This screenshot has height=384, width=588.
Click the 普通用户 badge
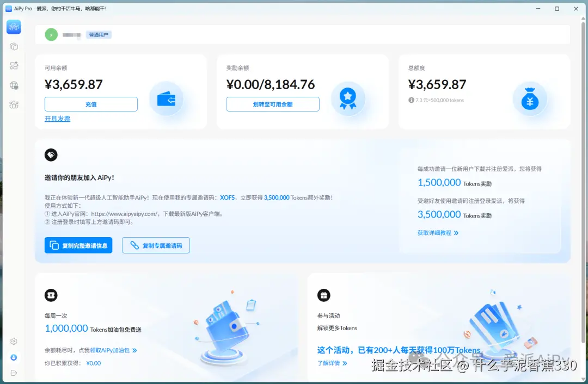99,35
